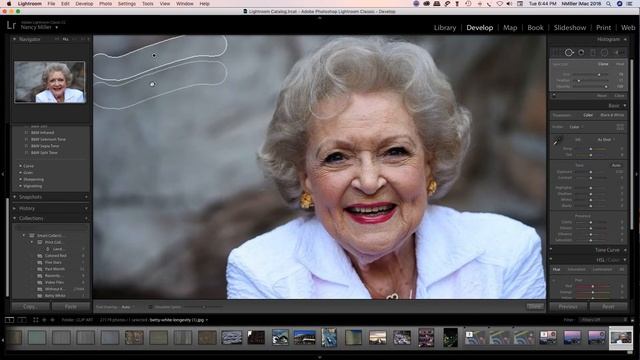Open the Settings menu
Image resolution: width=640 pixels, height=360 pixels.
click(x=127, y=4)
